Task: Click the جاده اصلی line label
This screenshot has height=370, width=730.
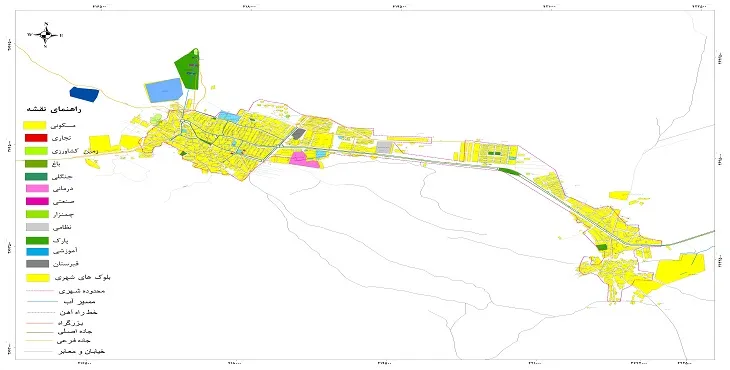Action: (x=75, y=331)
